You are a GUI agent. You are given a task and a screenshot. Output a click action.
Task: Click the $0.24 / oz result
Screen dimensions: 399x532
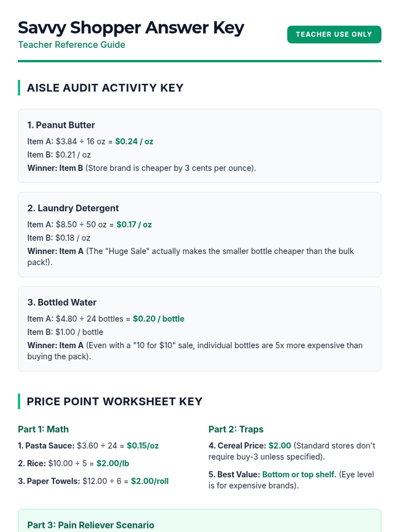tap(134, 141)
